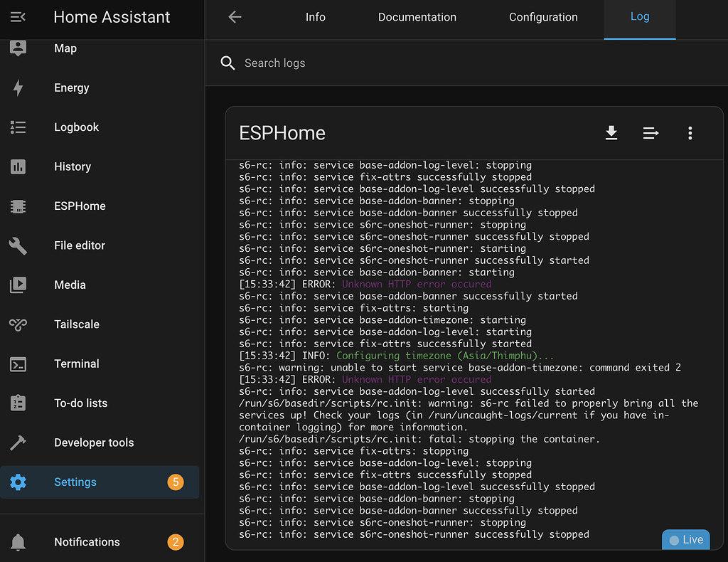Switch to the Configuration tab

click(x=543, y=16)
